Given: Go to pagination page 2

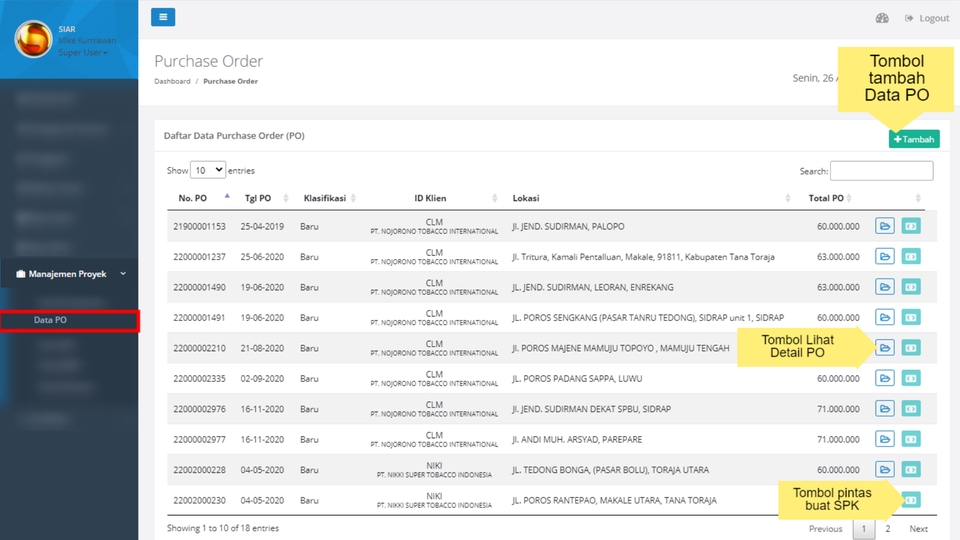Looking at the screenshot, I should pyautogui.click(x=888, y=528).
